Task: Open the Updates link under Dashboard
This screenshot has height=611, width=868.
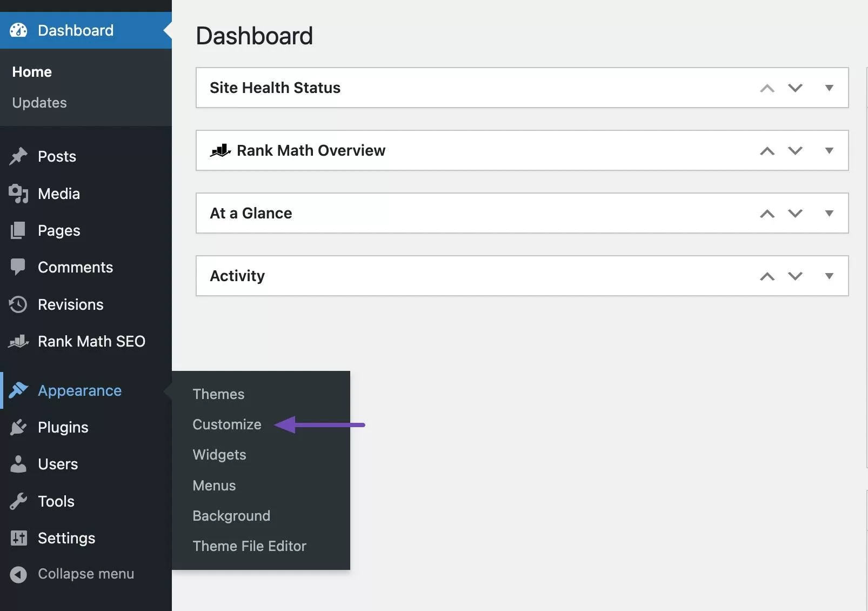Action: click(x=39, y=103)
